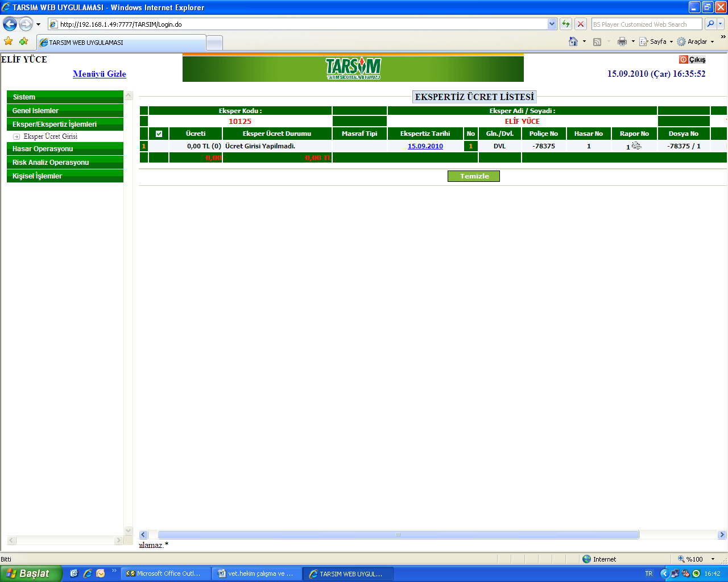Click the browser Forward arrow
Image resolution: width=728 pixels, height=582 pixels.
click(x=26, y=24)
